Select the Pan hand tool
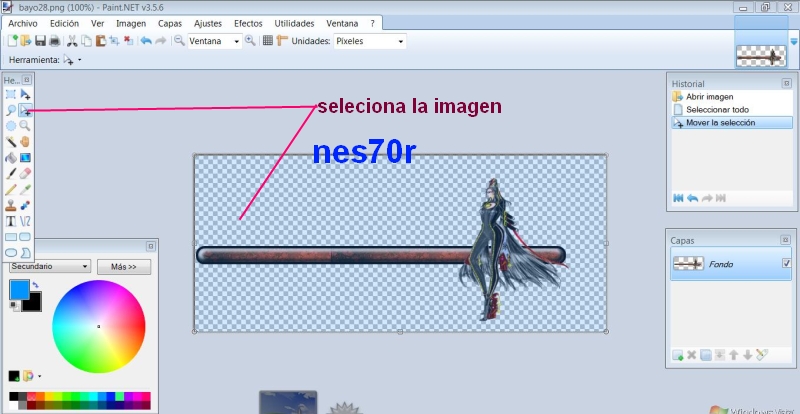 [25, 141]
